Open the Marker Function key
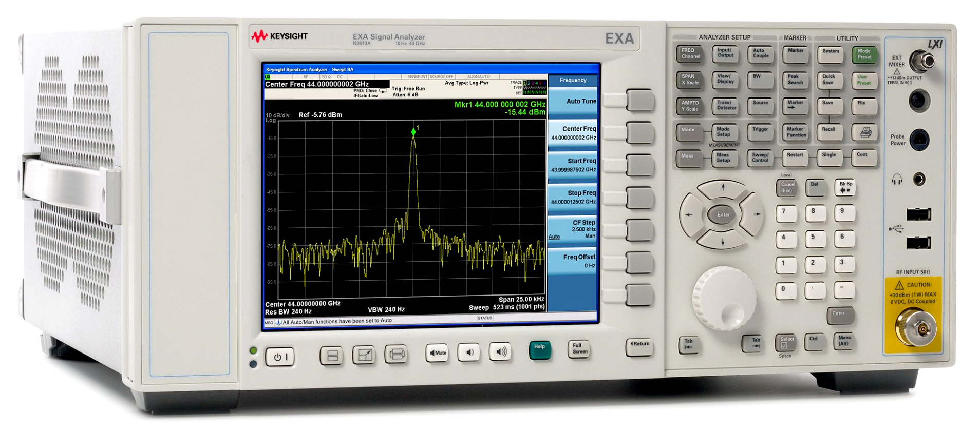The width and height of the screenshot is (980, 432). 795,132
